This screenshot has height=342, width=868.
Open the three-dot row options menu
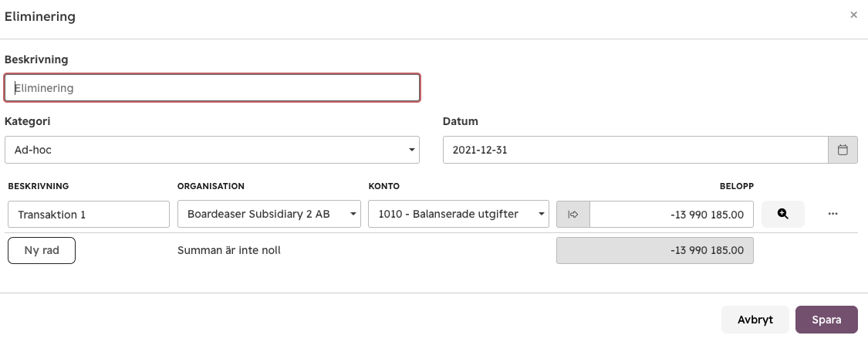tap(833, 214)
